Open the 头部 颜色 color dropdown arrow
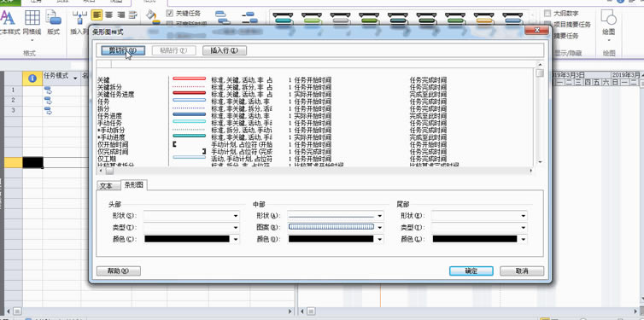The image size is (644, 320). [x=236, y=239]
